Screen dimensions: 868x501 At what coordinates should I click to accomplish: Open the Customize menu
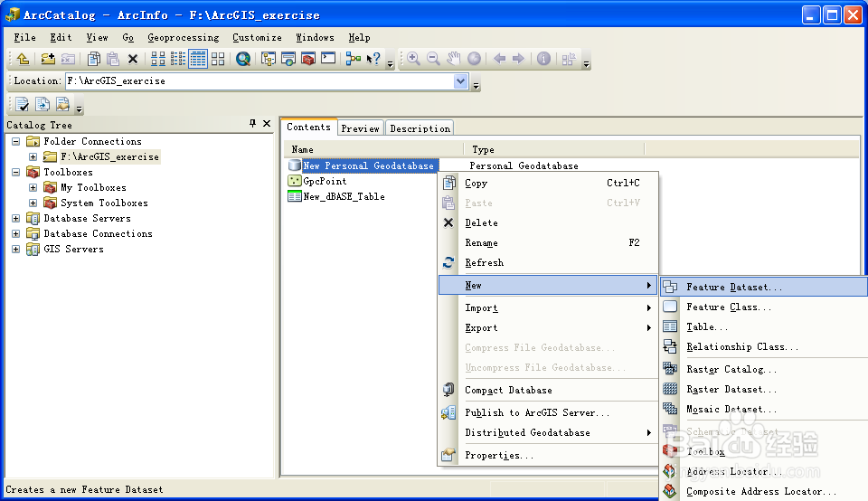pyautogui.click(x=257, y=38)
